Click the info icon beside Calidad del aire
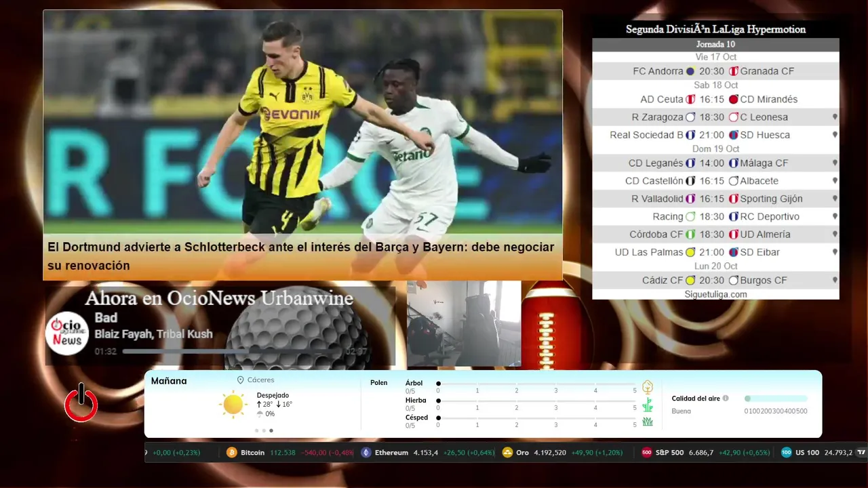 click(x=726, y=399)
